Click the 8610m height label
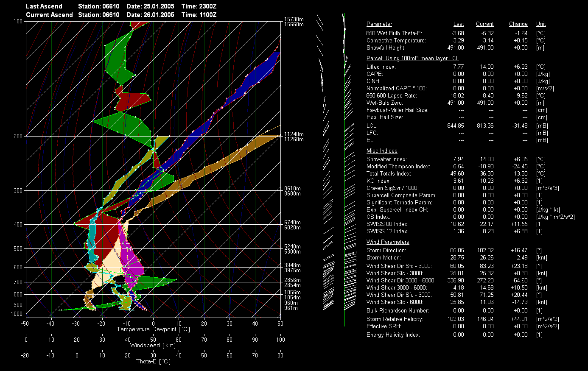This screenshot has height=371, width=588. [x=293, y=188]
